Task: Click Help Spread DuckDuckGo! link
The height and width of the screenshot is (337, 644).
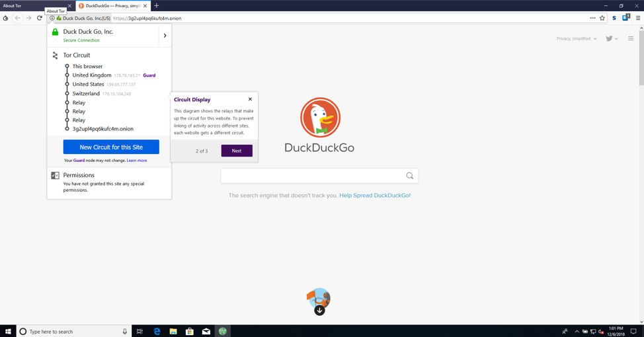Action: tap(375, 196)
